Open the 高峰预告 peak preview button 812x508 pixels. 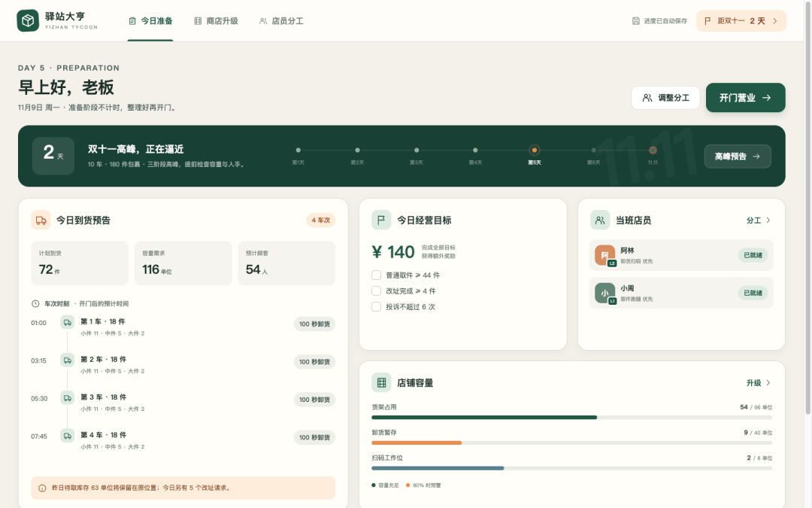[738, 156]
